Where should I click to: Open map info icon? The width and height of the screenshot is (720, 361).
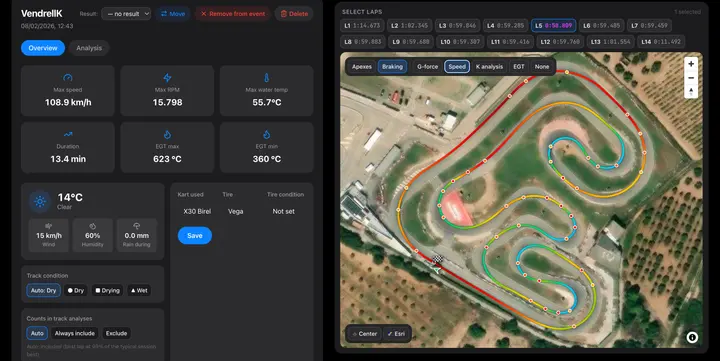[692, 338]
